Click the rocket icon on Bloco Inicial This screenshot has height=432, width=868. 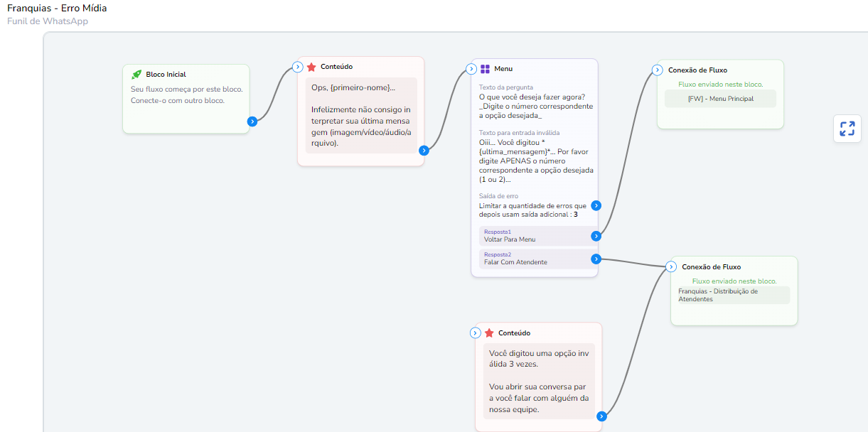(x=136, y=75)
